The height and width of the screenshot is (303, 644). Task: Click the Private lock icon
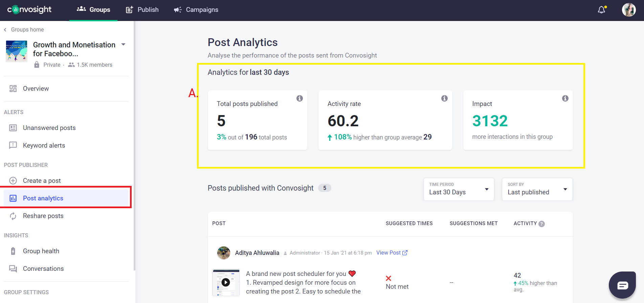pyautogui.click(x=37, y=65)
